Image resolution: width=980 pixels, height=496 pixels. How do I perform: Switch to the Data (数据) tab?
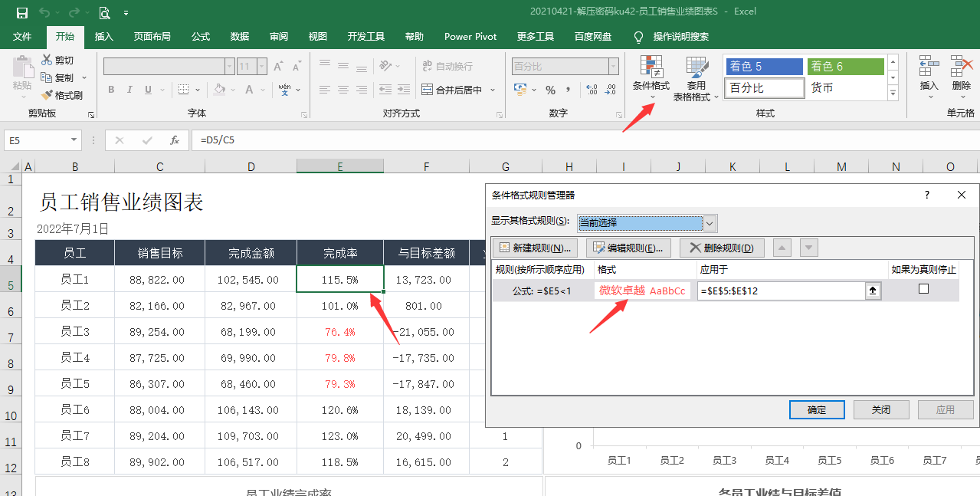240,36
